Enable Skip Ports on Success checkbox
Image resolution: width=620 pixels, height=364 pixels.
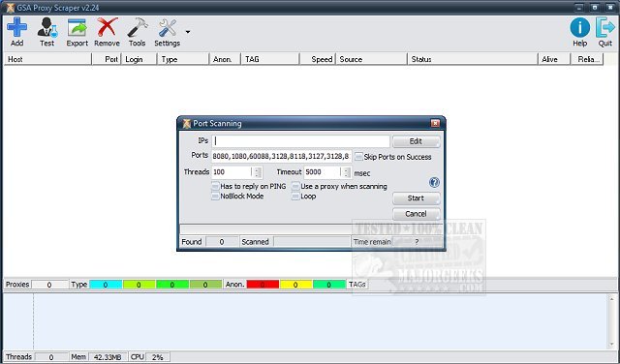click(358, 157)
